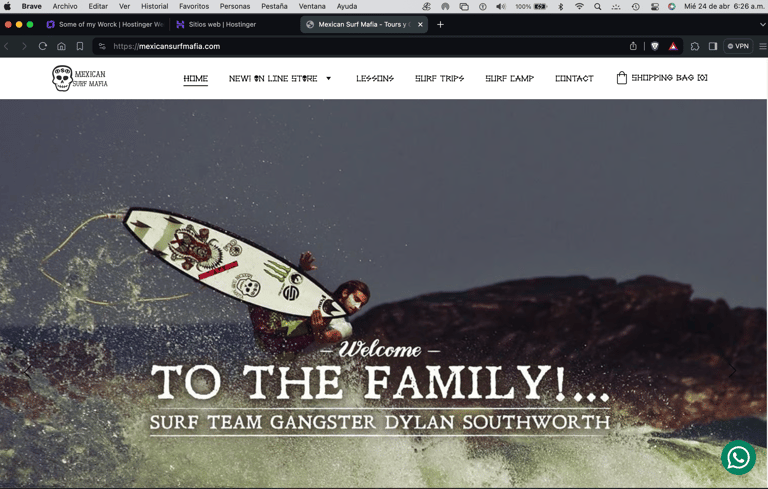
Task: Open the Surf Trips page
Action: click(439, 78)
